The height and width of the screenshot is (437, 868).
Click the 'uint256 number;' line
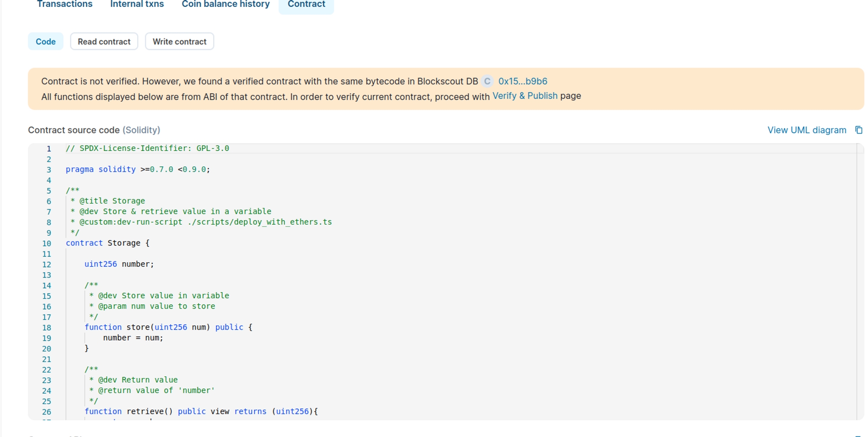coord(119,264)
